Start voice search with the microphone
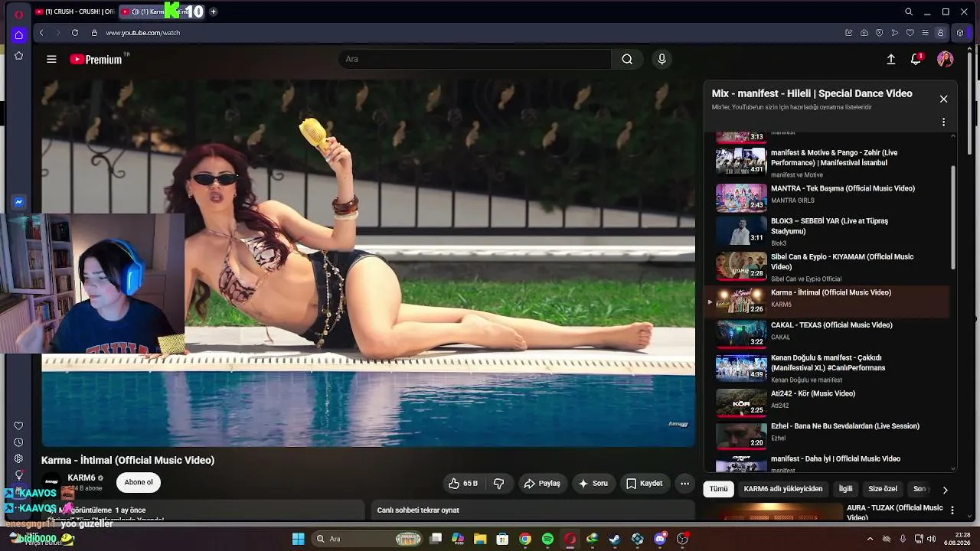The image size is (980, 551). coord(662,59)
